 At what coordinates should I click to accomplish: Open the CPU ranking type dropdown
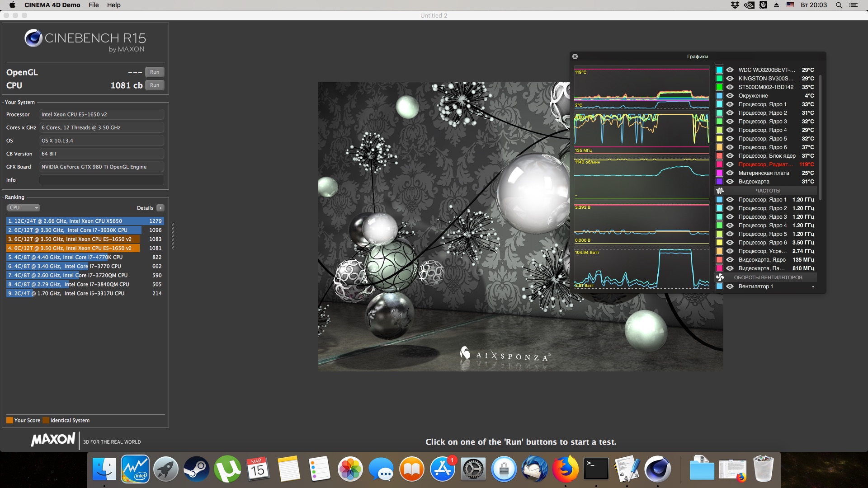coord(24,208)
